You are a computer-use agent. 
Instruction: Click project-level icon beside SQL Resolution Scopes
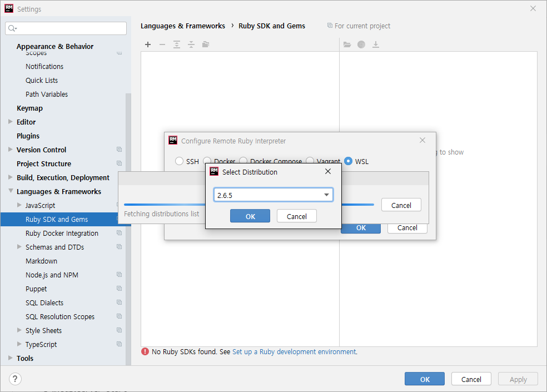pos(120,316)
